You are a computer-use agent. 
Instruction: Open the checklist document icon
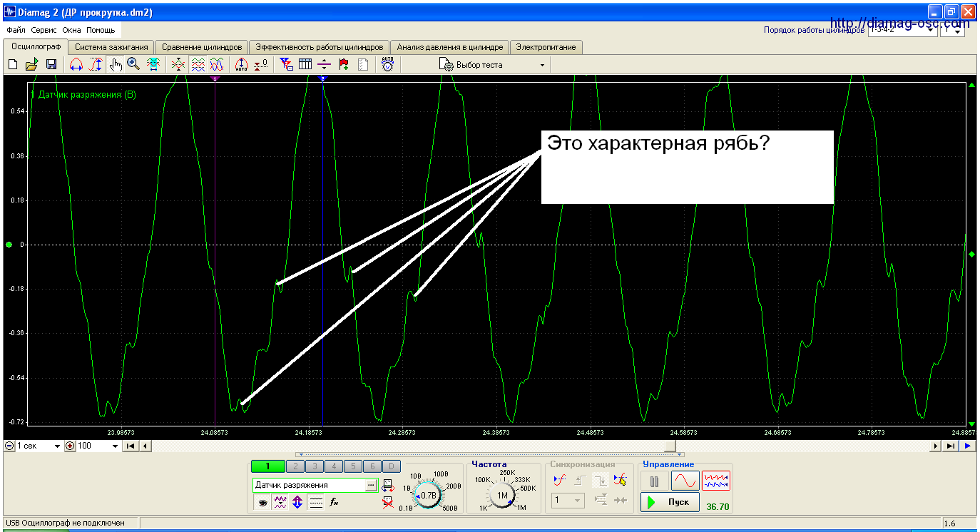point(363,65)
